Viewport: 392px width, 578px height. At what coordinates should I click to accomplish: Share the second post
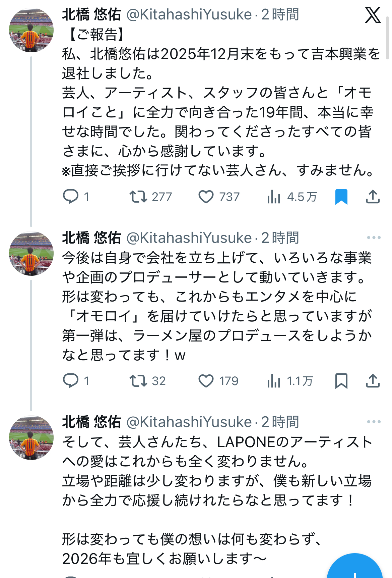click(x=373, y=381)
